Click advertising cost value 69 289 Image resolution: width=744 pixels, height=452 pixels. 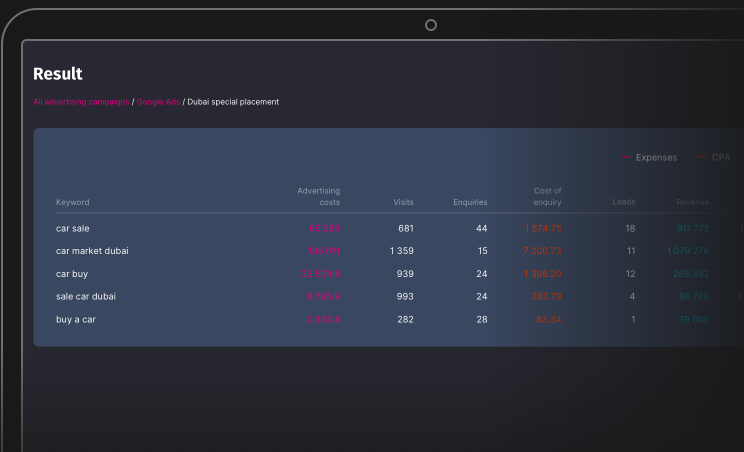point(325,229)
